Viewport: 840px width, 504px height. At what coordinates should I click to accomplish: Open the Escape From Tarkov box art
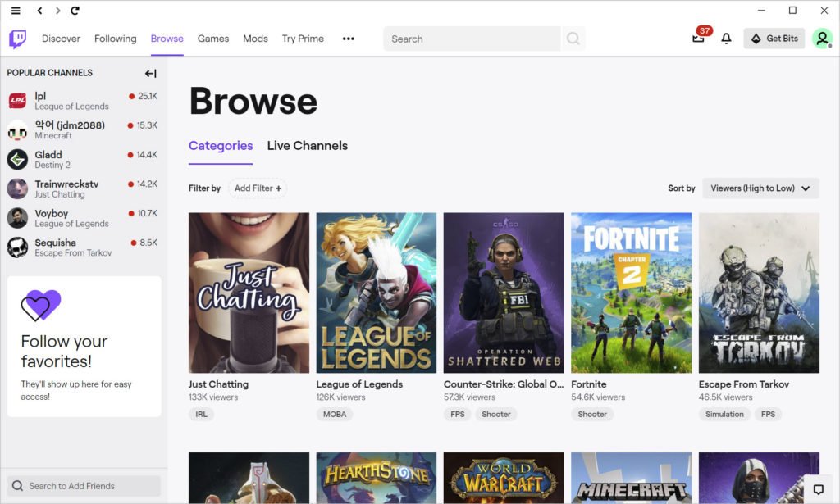[x=759, y=293]
